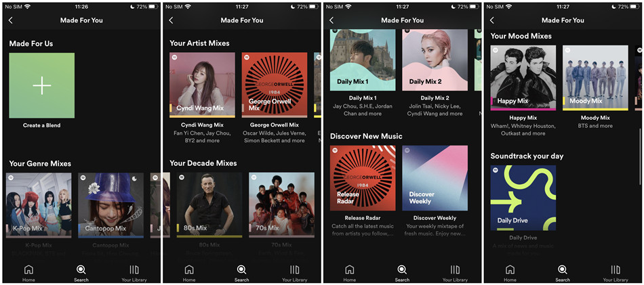This screenshot has height=285, width=644.
Task: Select Search tab on the Release Radar screen
Action: [402, 273]
